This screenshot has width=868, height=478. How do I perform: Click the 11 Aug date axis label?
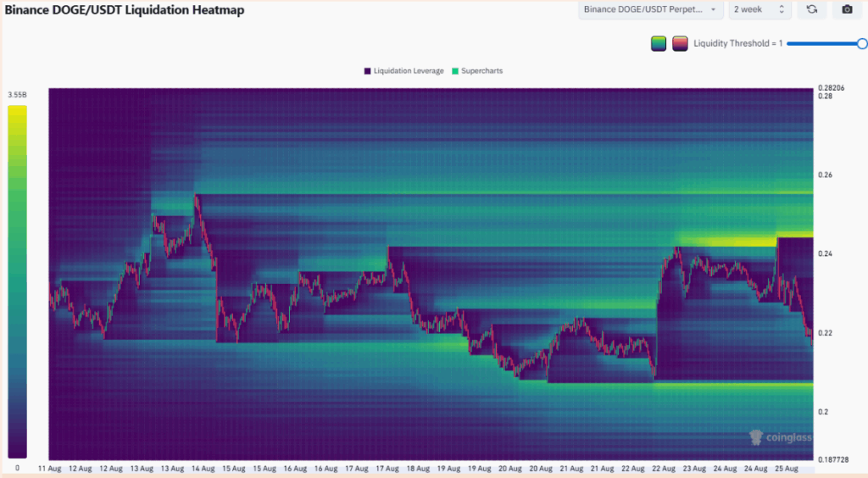click(50, 469)
